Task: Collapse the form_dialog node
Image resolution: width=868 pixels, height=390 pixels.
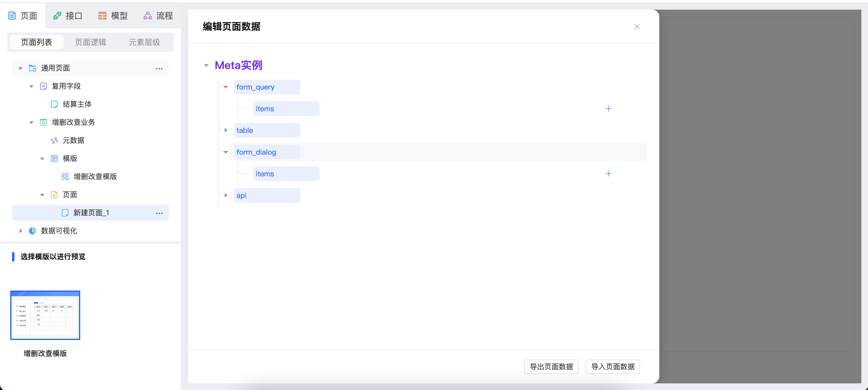Action: pos(226,152)
